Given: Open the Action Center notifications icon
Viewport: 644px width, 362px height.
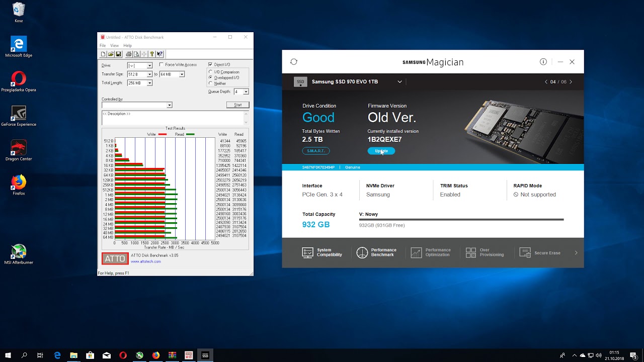Looking at the screenshot, I should [x=633, y=355].
